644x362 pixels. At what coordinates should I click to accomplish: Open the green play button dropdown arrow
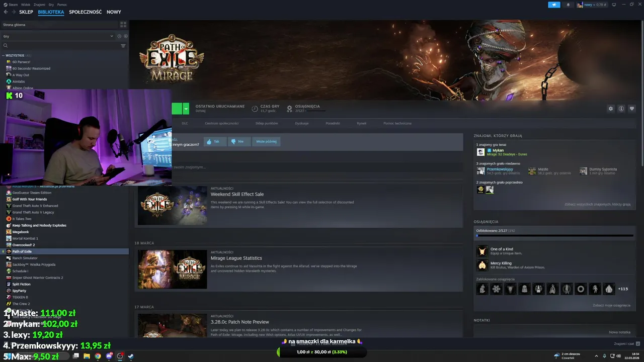click(186, 109)
